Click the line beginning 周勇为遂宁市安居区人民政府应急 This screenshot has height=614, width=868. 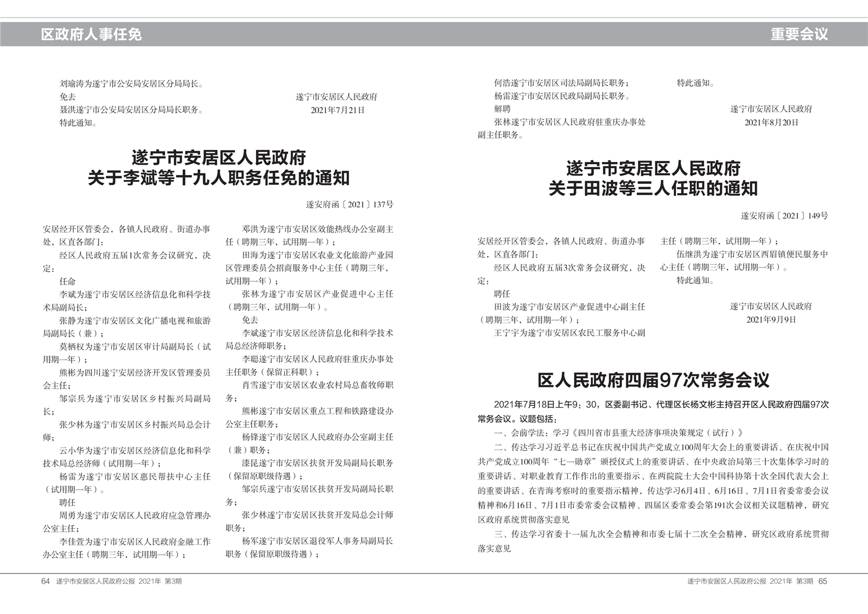click(x=135, y=515)
